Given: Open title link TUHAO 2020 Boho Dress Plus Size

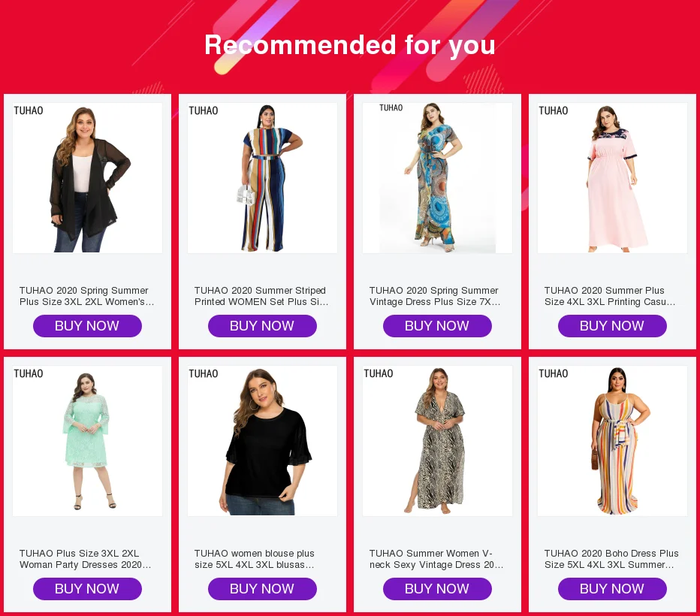Looking at the screenshot, I should point(611,559).
